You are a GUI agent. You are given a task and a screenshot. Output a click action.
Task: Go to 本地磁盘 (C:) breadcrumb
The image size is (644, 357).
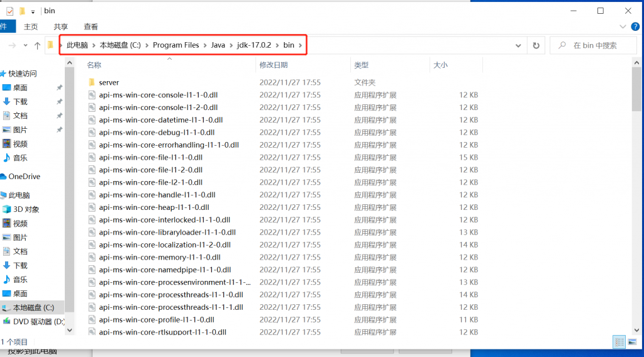pos(120,45)
